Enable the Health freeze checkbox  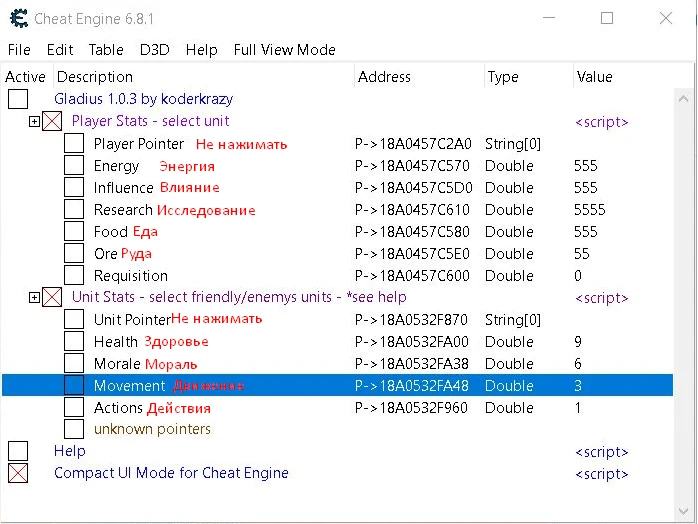74,342
